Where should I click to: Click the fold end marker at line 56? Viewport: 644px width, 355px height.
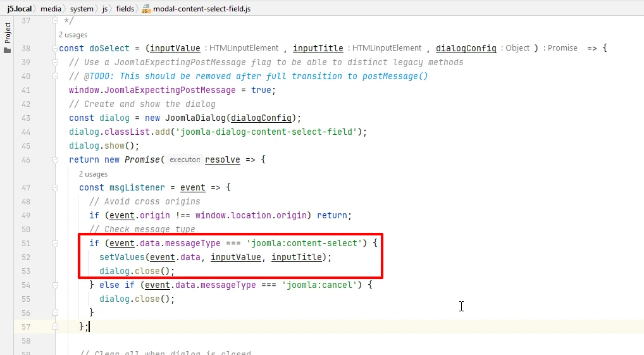tap(55, 313)
